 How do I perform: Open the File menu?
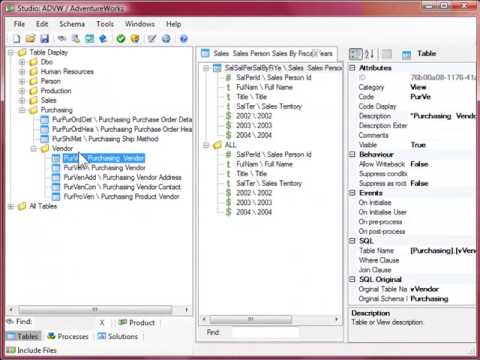tap(19, 24)
